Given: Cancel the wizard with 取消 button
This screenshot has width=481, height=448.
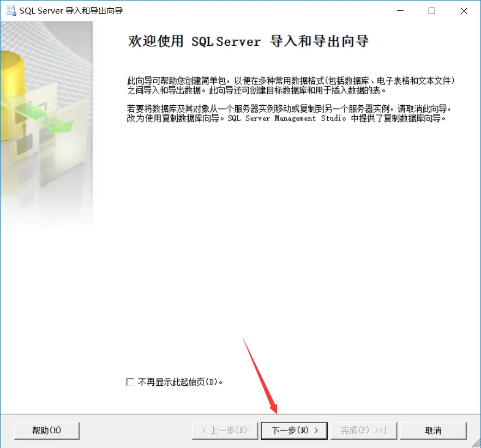Looking at the screenshot, I should click(433, 431).
